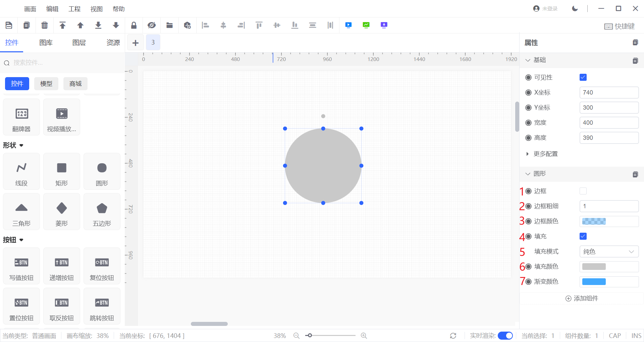Click the hide visibility eye-slash icon
Image resolution: width=644 pixels, height=342 pixels.
pos(152,25)
